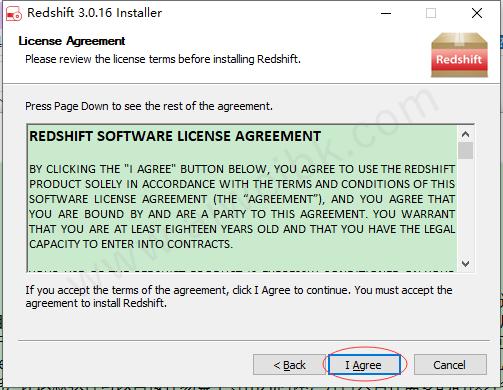Accept the license with I Agree
503x390 pixels.
[x=364, y=365]
